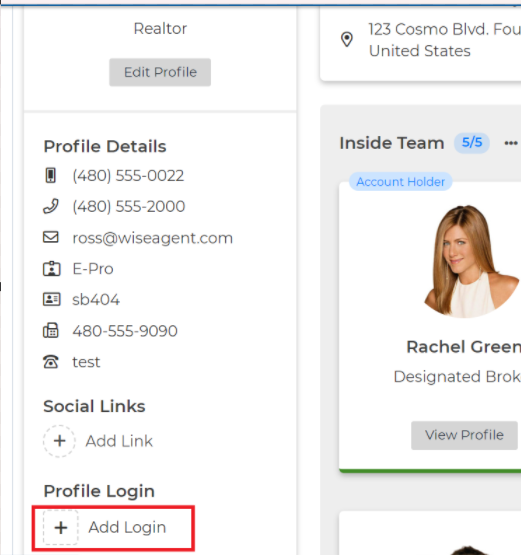This screenshot has width=521, height=555.
Task: Click the Inside Team 5/5 count badge
Action: (x=472, y=143)
